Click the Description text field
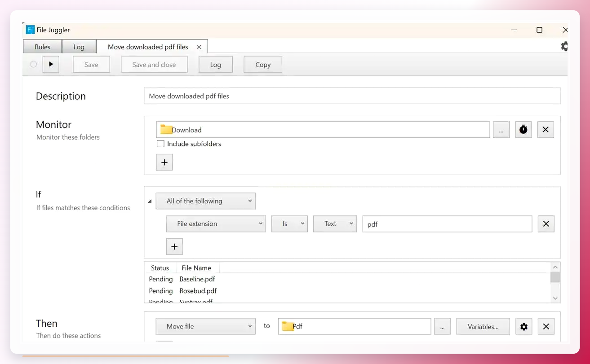Image resolution: width=590 pixels, height=364 pixels. 352,96
